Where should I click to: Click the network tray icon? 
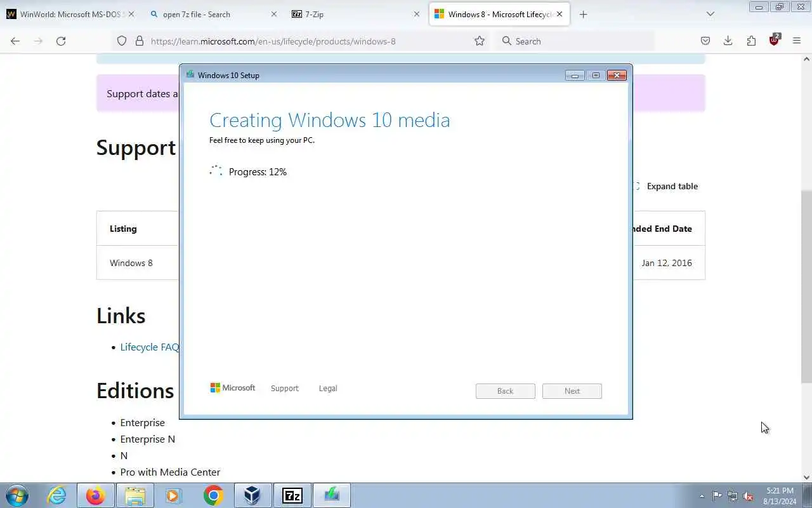click(x=733, y=496)
